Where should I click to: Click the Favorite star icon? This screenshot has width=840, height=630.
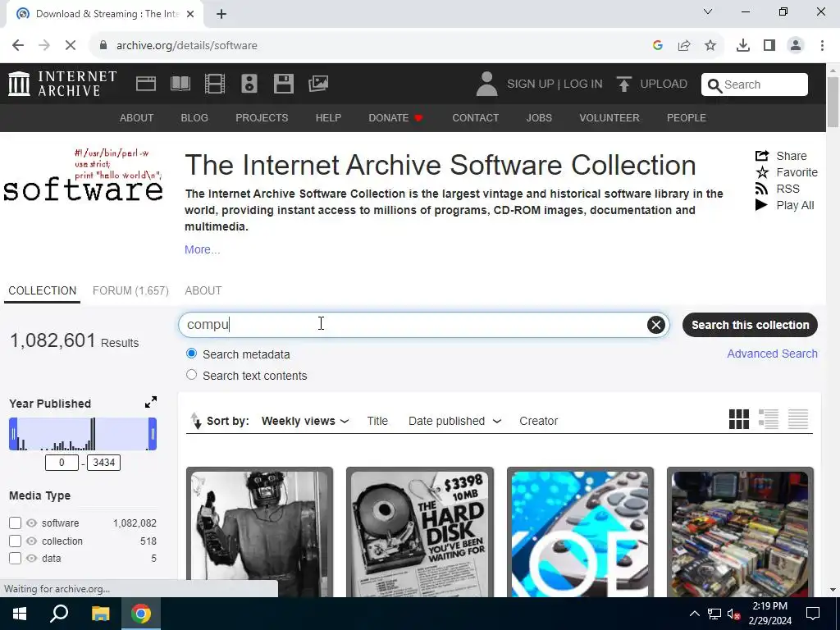tap(762, 172)
